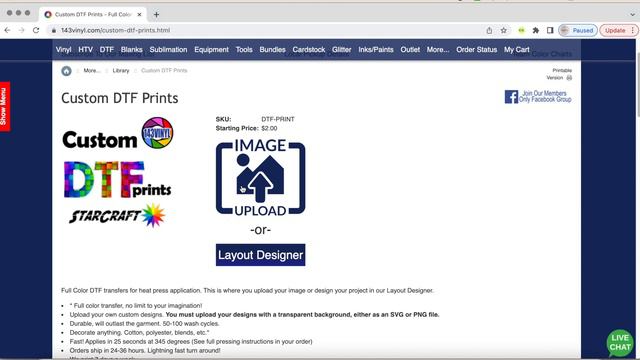Open the Extensions puzzle icon
The image size is (640, 360).
(x=536, y=30)
